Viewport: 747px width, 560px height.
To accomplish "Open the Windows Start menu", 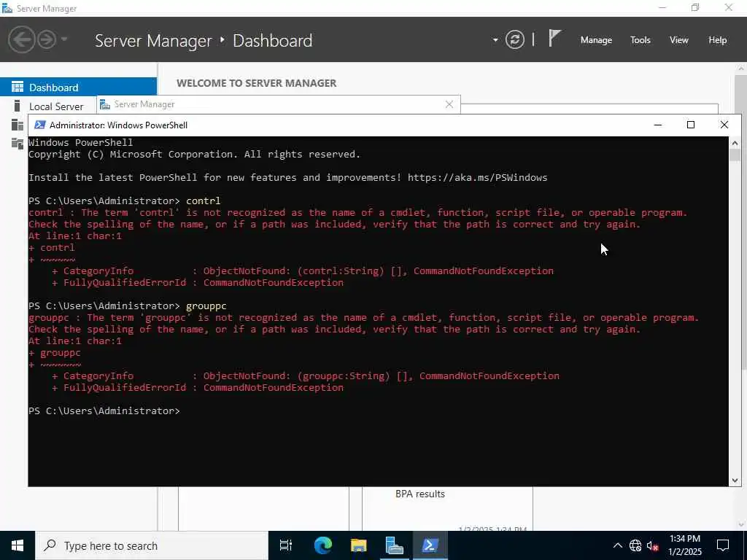I will 18,545.
